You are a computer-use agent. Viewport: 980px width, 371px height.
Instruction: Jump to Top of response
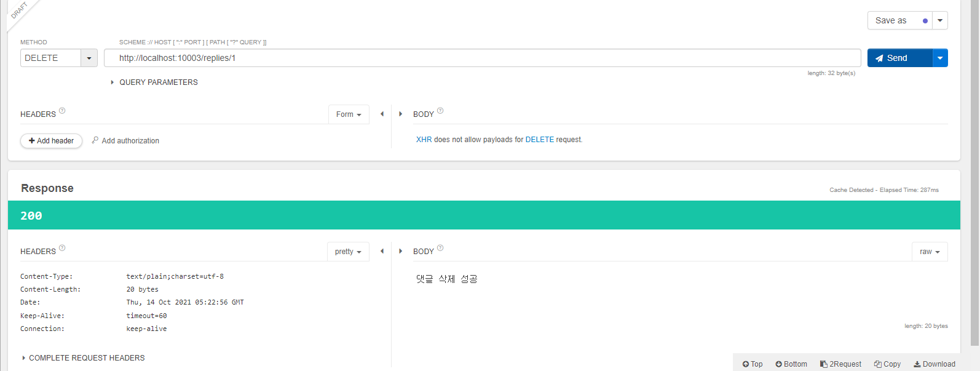click(753, 364)
